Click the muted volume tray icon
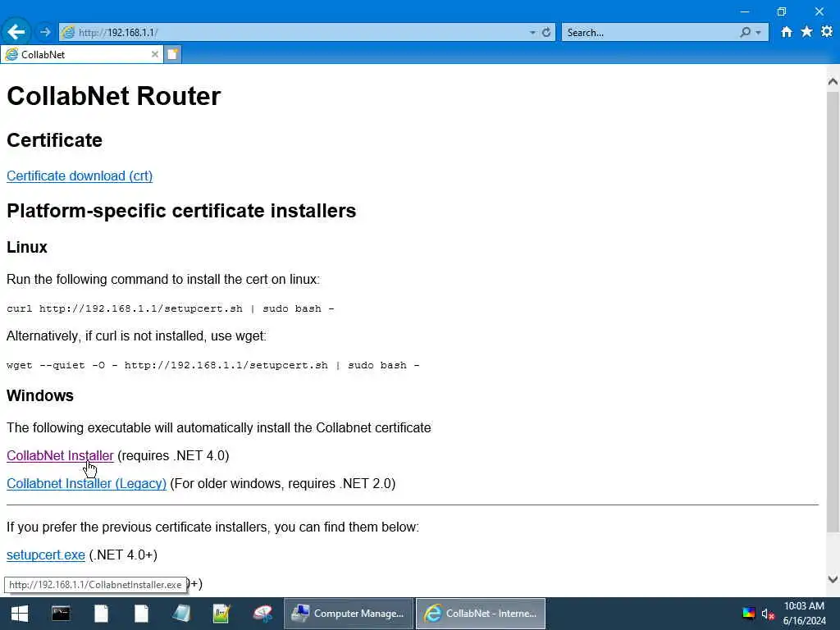Image resolution: width=840 pixels, height=630 pixels. pos(768,614)
